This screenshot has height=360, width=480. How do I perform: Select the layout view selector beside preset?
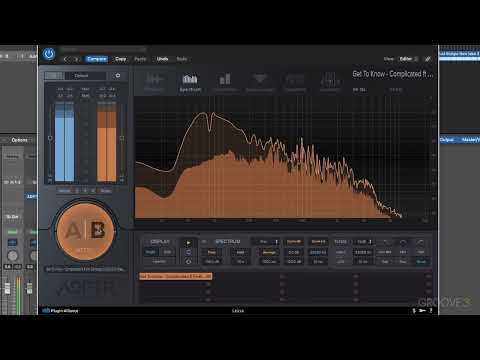point(54,76)
